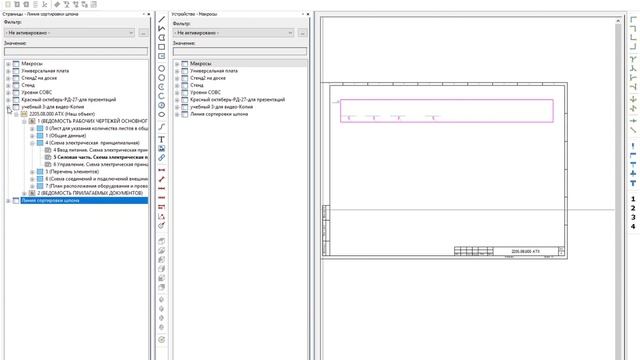
Task: Select page 6 Управление
Action: pos(100,164)
